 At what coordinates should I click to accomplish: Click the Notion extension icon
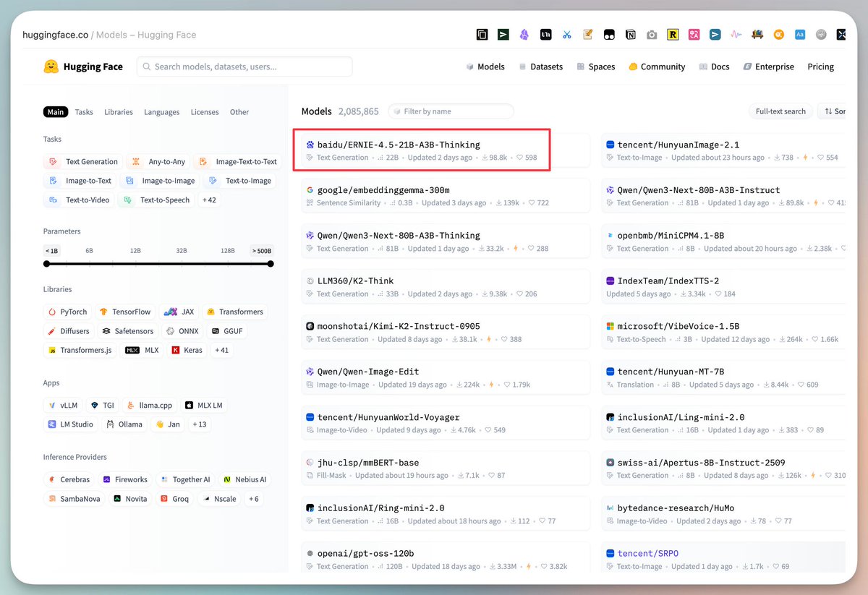631,34
